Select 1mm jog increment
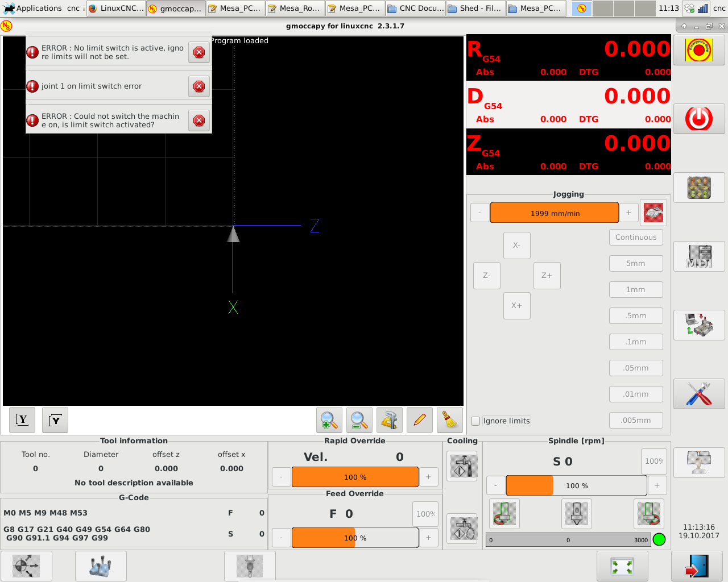 click(x=636, y=289)
